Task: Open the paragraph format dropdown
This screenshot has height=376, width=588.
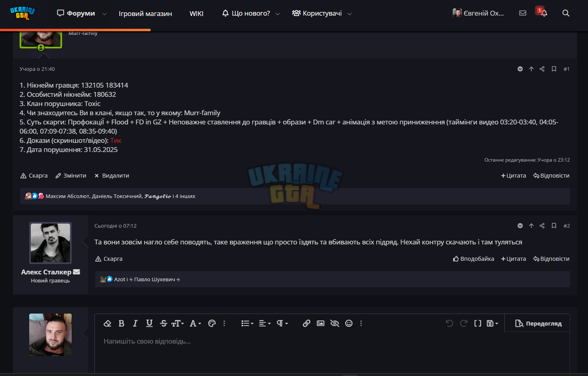Action: coord(282,323)
